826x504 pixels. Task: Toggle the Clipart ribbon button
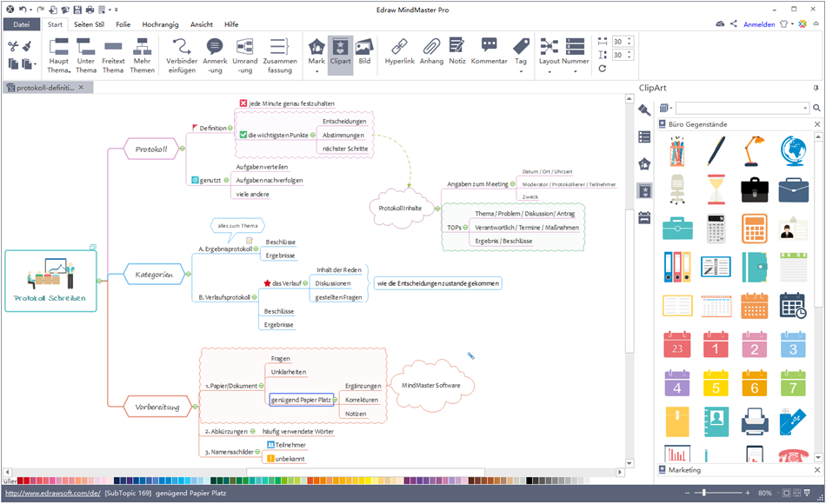coord(340,56)
